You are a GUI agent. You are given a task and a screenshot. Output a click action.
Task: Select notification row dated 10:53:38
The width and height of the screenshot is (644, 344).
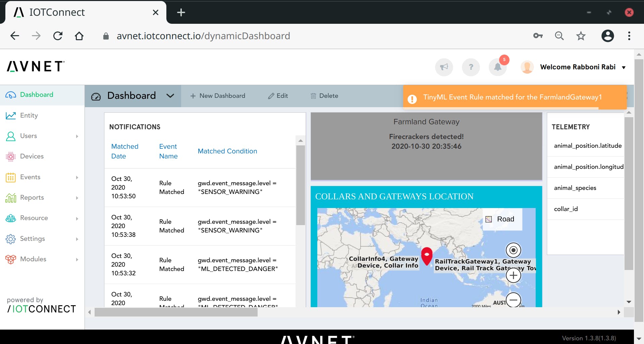point(200,226)
